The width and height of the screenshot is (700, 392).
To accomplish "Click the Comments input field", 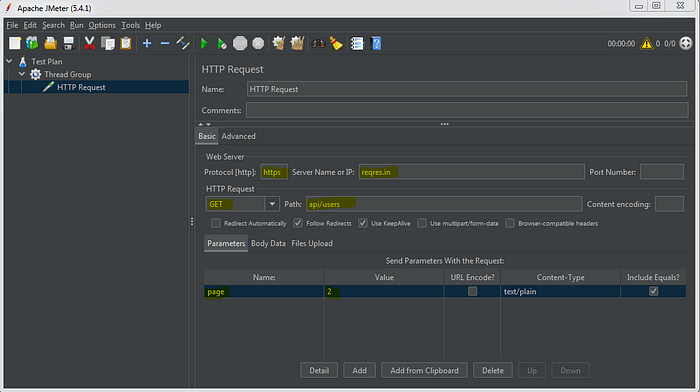I will (x=467, y=110).
